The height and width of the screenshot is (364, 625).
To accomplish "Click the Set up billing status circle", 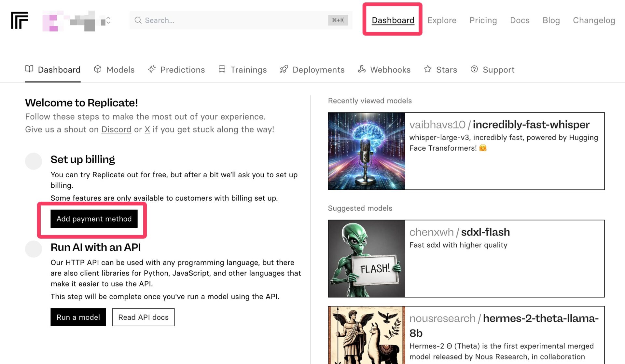I will 34,161.
